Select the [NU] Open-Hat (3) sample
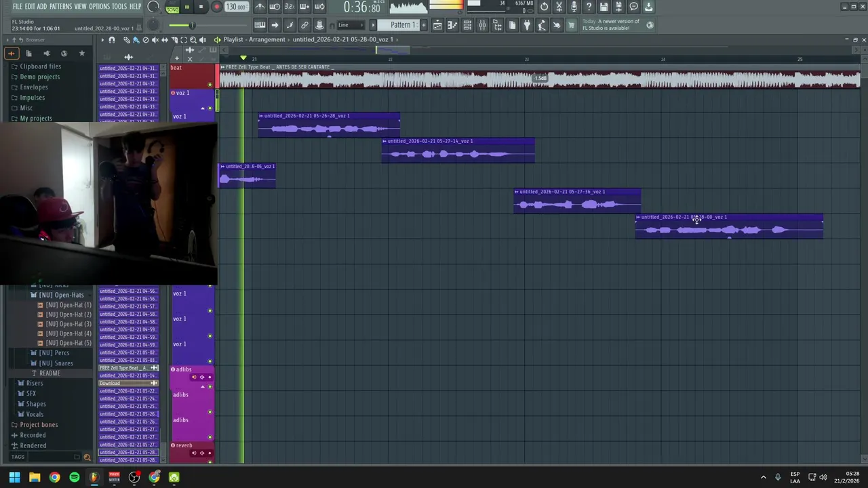This screenshot has width=868, height=488. [68, 324]
